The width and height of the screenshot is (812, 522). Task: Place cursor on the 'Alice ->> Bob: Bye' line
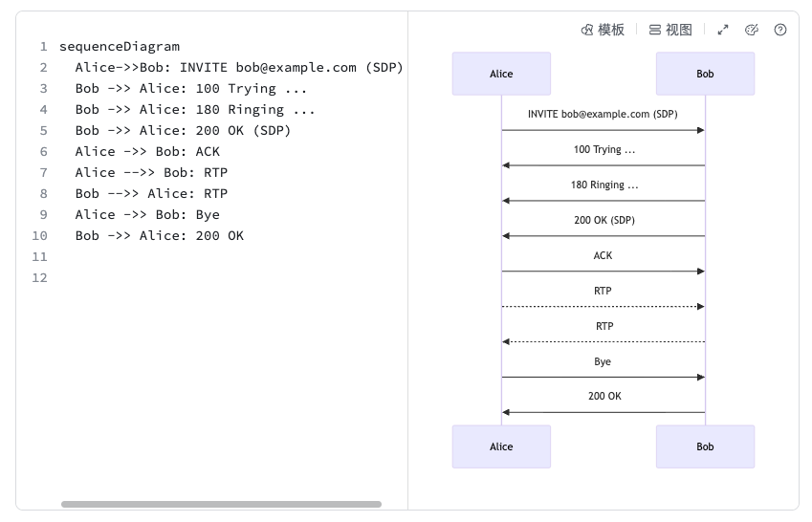147,214
